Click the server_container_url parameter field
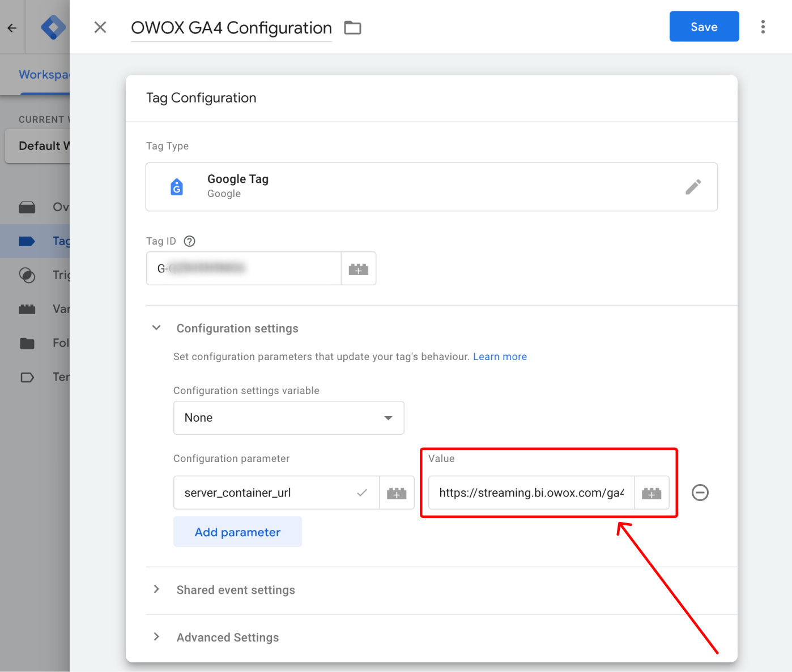The width and height of the screenshot is (792, 672). tap(276, 493)
